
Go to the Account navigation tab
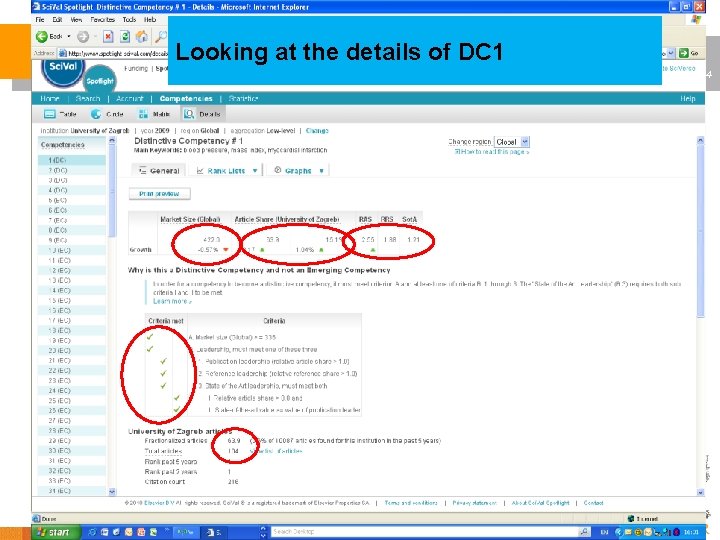(129, 99)
